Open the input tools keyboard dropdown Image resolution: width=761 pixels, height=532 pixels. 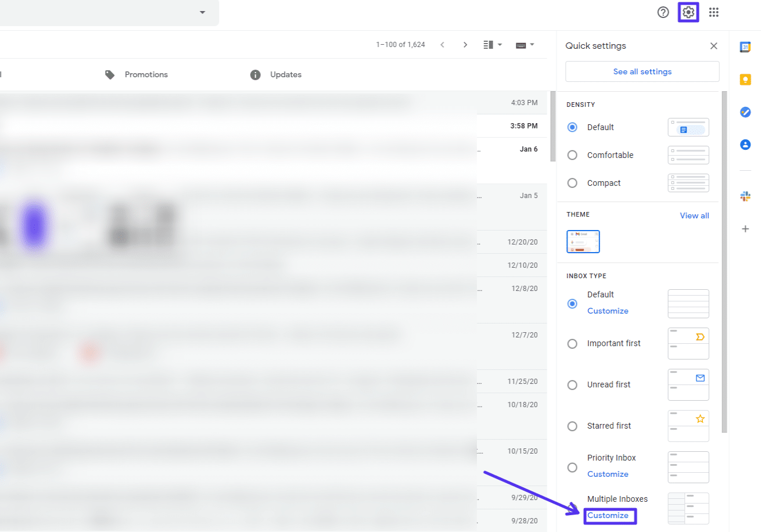coord(525,44)
